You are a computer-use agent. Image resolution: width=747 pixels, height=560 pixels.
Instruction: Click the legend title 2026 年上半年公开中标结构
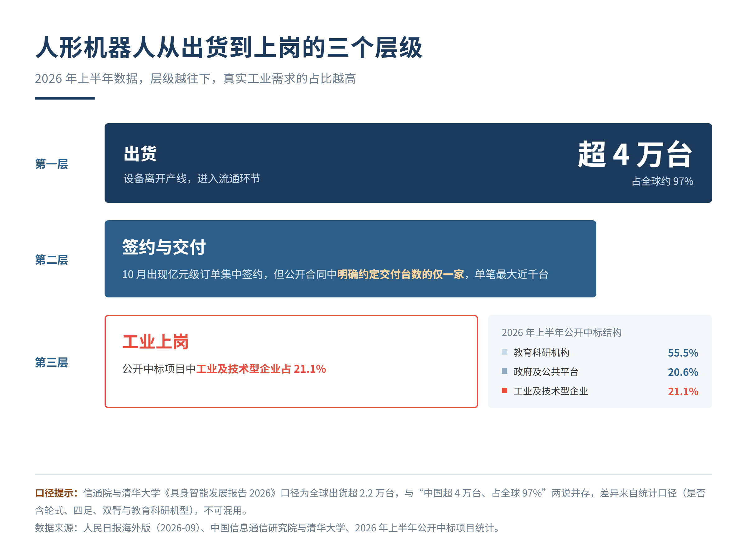click(x=561, y=333)
